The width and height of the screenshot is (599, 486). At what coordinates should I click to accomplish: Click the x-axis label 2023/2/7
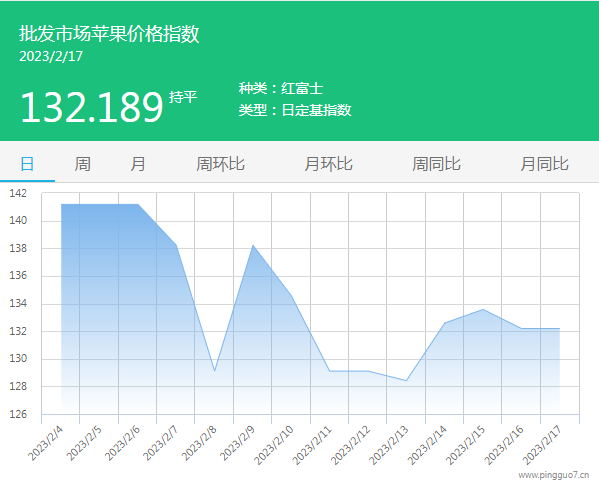tap(160, 443)
